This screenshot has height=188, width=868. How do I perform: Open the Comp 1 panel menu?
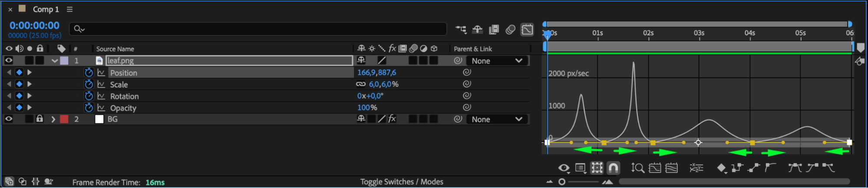[x=69, y=9]
